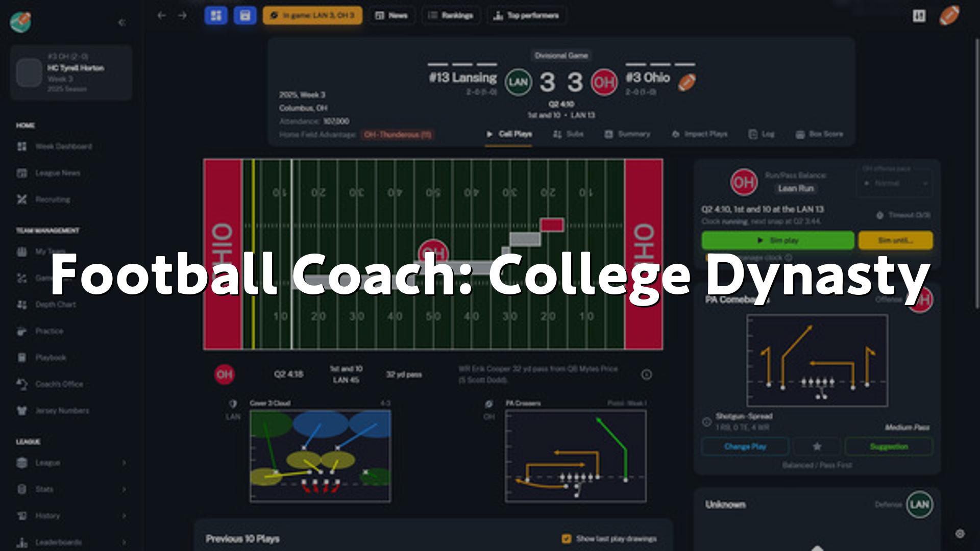Click the green Sim play button

[778, 240]
